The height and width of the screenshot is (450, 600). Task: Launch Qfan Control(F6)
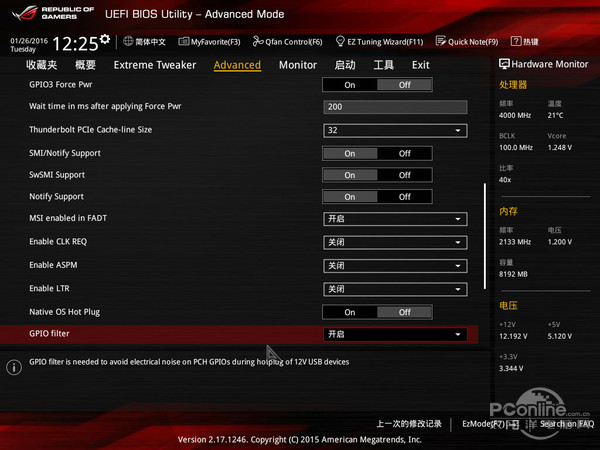tap(294, 42)
